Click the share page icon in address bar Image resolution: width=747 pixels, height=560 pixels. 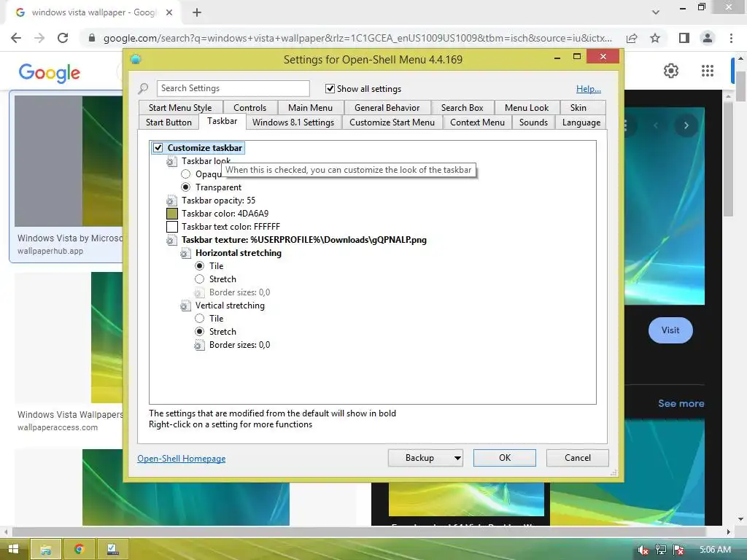632,38
